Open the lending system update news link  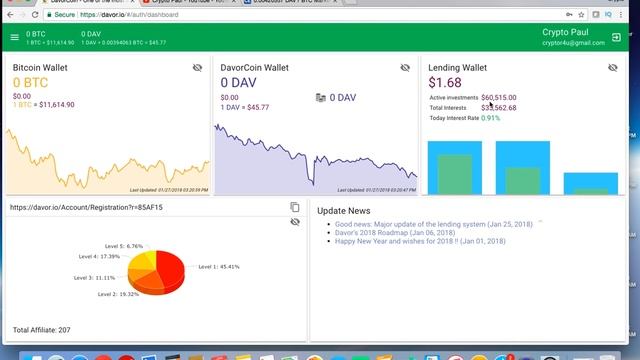(433, 224)
